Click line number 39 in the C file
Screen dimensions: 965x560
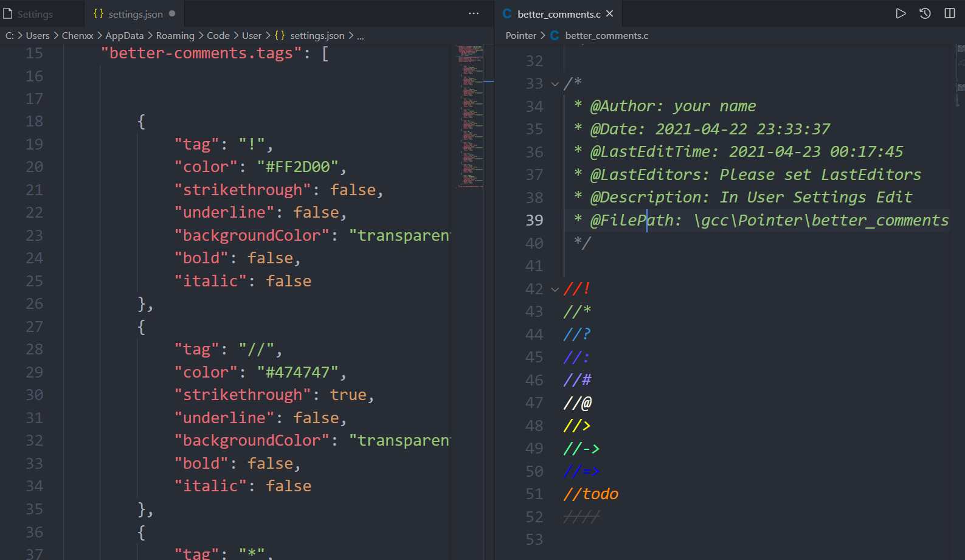pyautogui.click(x=534, y=220)
